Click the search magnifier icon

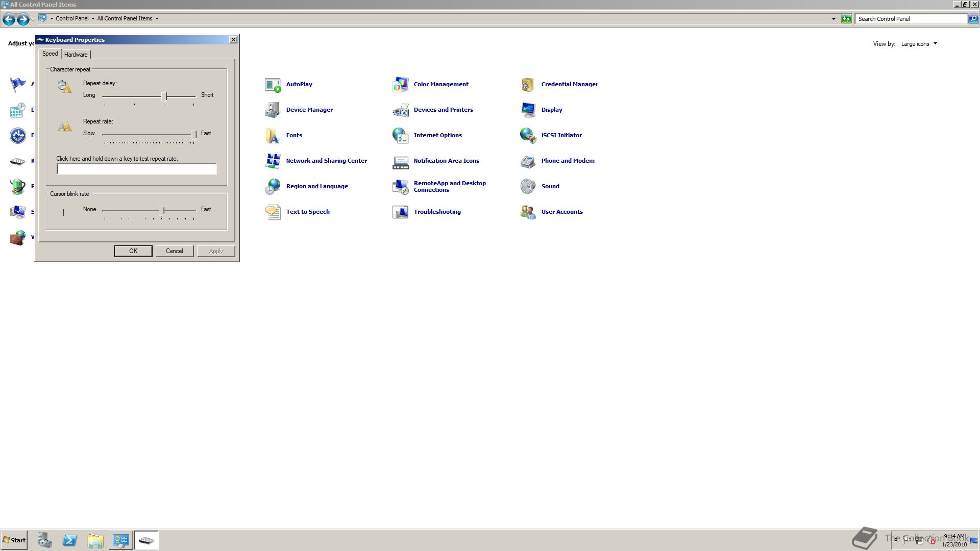point(973,19)
